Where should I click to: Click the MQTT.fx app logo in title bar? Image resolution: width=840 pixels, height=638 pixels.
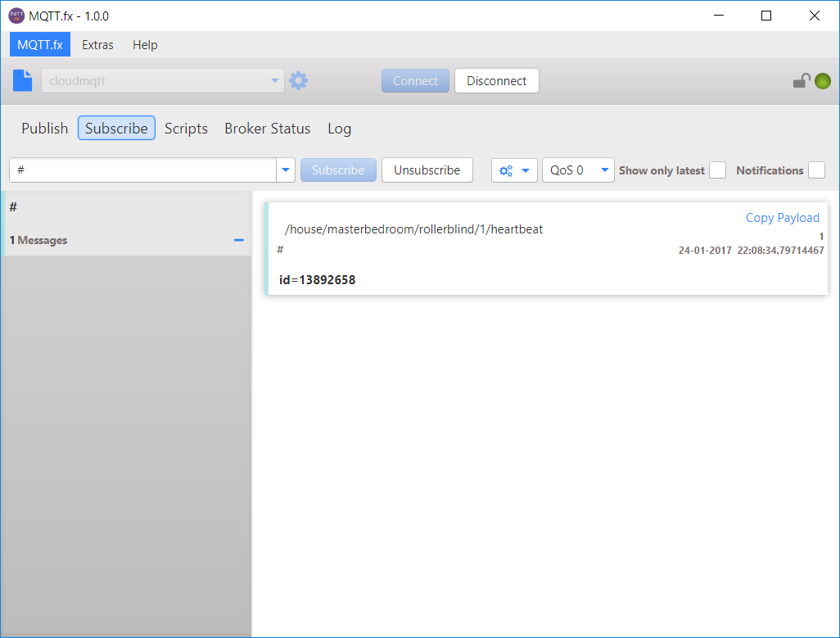(x=16, y=16)
